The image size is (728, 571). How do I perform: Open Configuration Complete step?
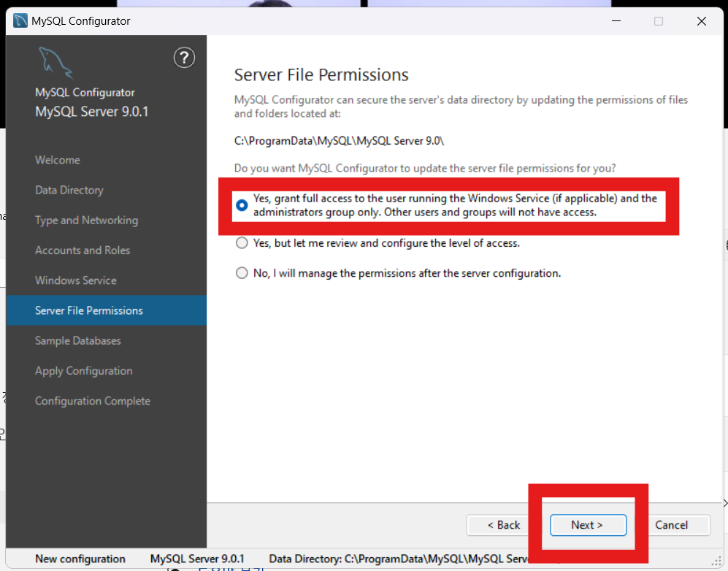(93, 401)
